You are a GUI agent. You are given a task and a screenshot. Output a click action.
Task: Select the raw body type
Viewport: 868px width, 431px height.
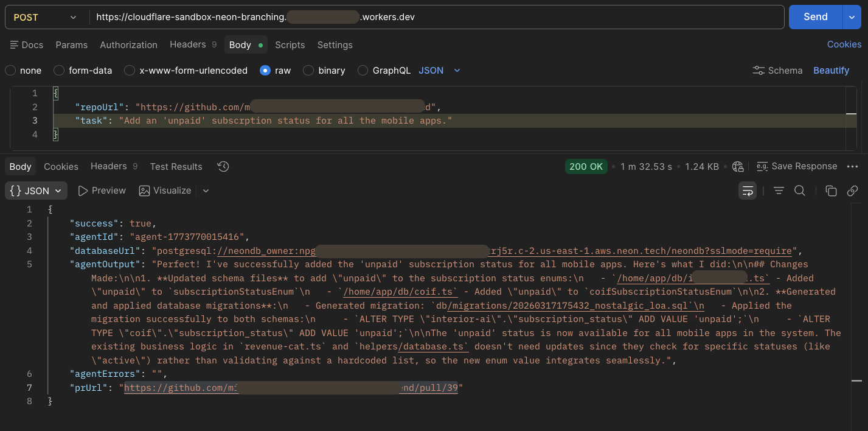pyautogui.click(x=276, y=70)
